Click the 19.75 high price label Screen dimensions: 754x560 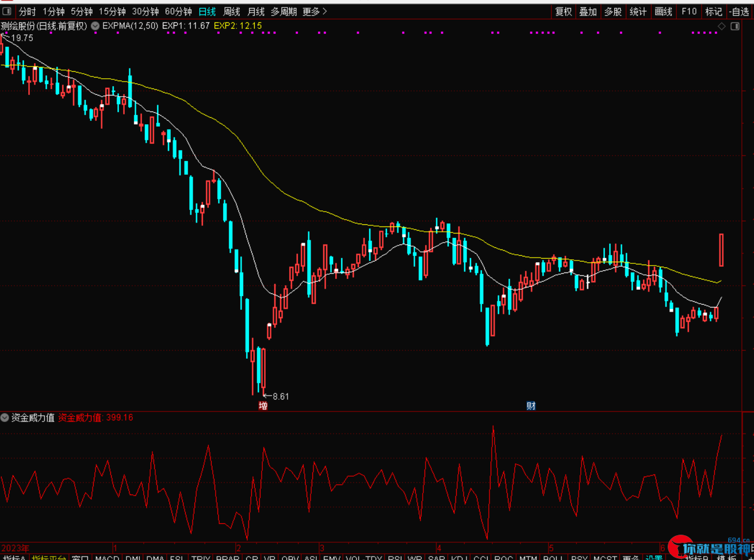pyautogui.click(x=22, y=38)
